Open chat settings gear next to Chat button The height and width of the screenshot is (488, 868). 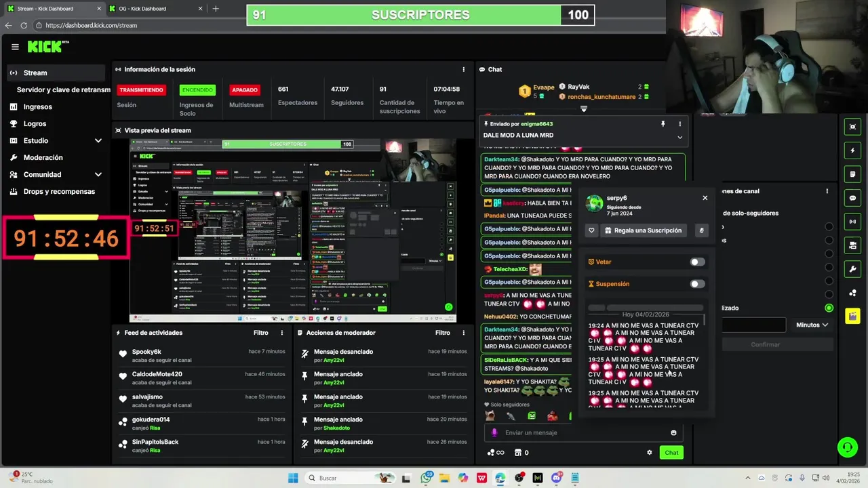pyautogui.click(x=649, y=453)
